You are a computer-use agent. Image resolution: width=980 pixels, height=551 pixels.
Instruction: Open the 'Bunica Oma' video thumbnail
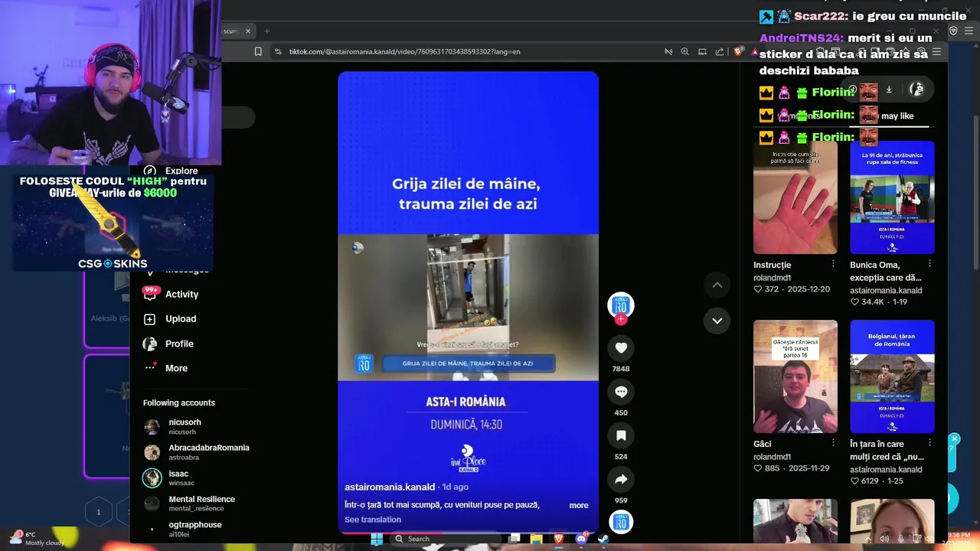[892, 197]
